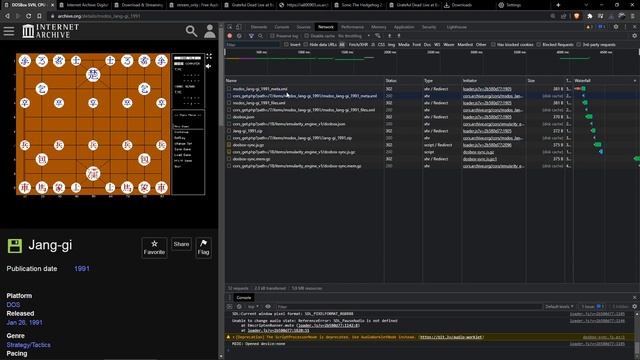The height and width of the screenshot is (360, 640).
Task: Sort by the Status column header
Action: tap(402, 81)
